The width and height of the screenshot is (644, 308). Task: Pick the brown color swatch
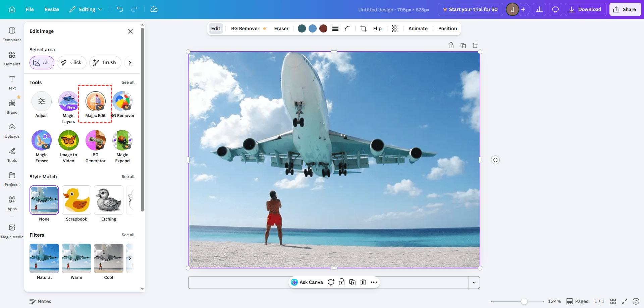323,28
